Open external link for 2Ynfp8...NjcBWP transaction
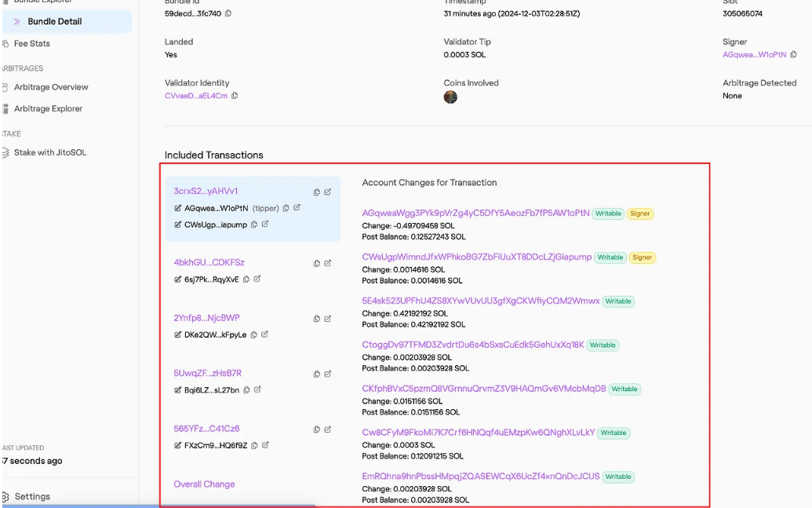812x508 pixels. [x=327, y=319]
